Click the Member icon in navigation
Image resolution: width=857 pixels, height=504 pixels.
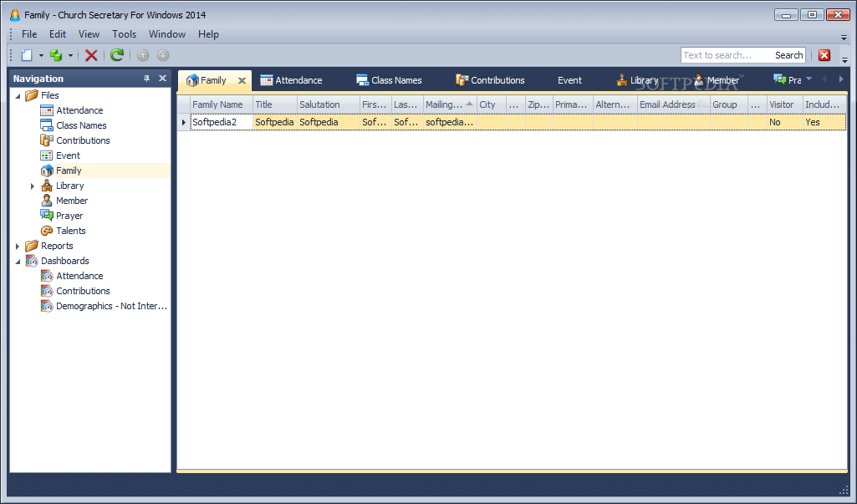(47, 201)
